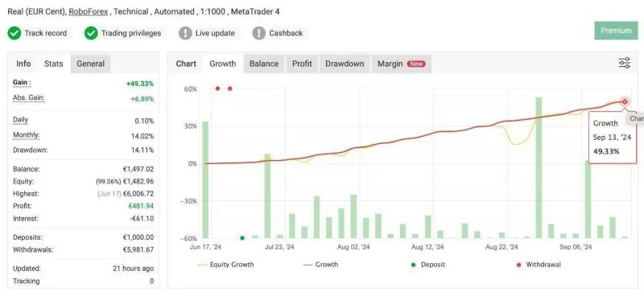Viewport: 644px width, 296px height.
Task: Select the General tab in info panel
Action: [90, 64]
